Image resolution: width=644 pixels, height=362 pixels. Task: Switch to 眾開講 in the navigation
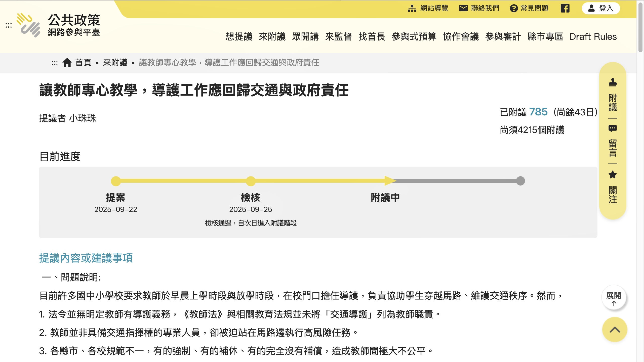pyautogui.click(x=305, y=37)
